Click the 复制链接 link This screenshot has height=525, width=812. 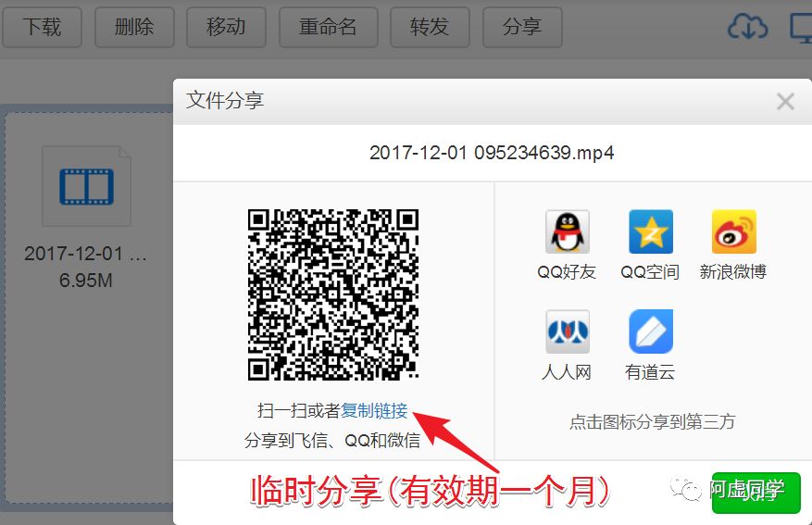click(x=374, y=410)
